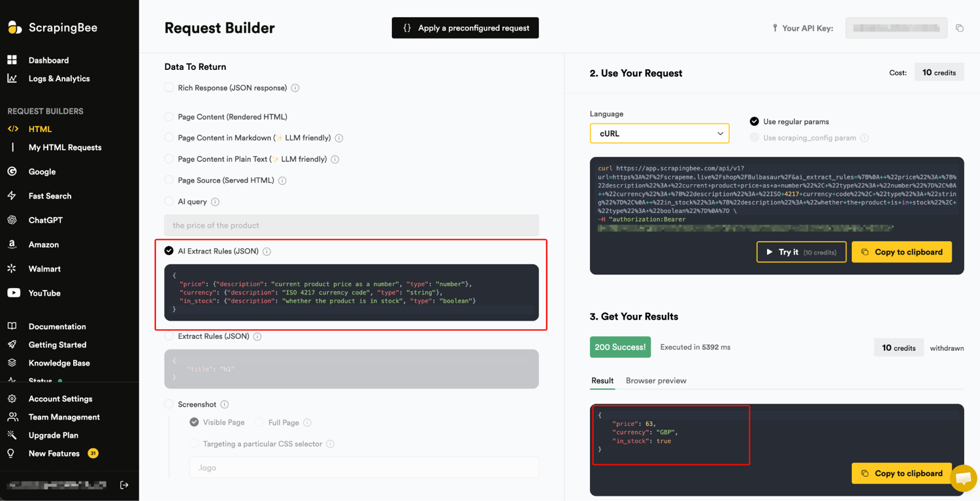The width and height of the screenshot is (980, 501).
Task: Select Page Content in Markdown option
Action: (x=169, y=138)
